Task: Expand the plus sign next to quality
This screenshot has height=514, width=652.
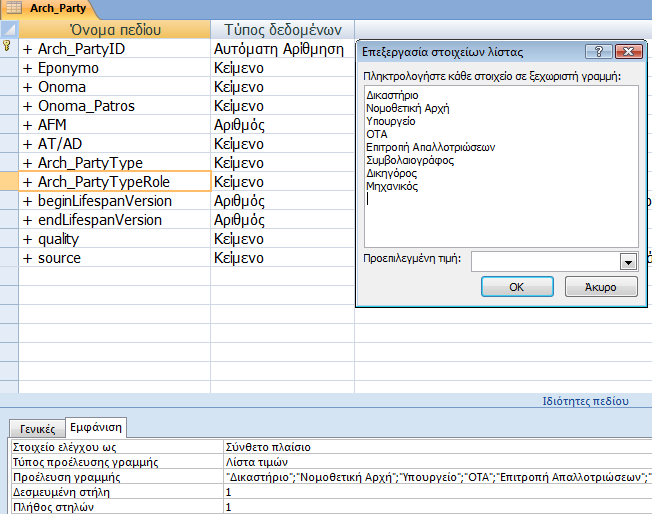Action: (27, 239)
